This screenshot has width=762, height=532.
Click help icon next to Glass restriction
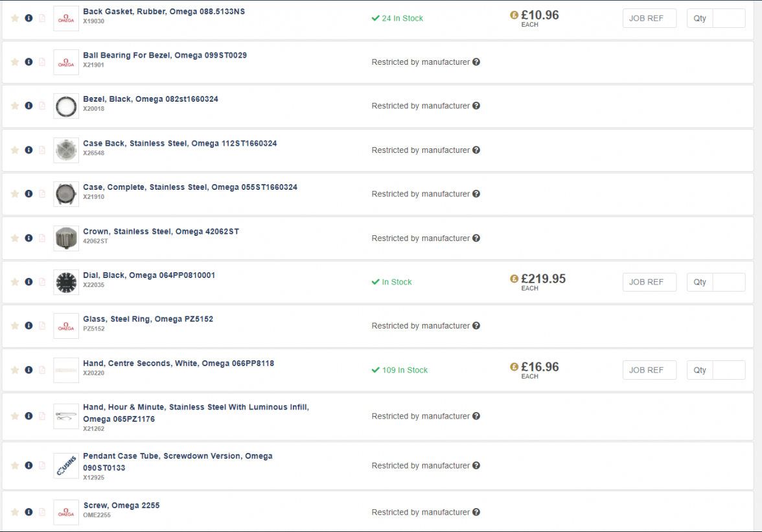pos(476,326)
